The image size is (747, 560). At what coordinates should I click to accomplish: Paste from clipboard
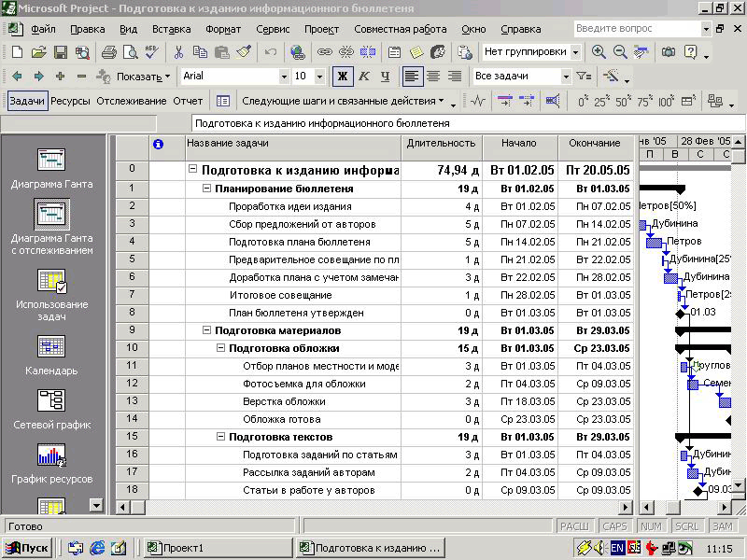(221, 51)
